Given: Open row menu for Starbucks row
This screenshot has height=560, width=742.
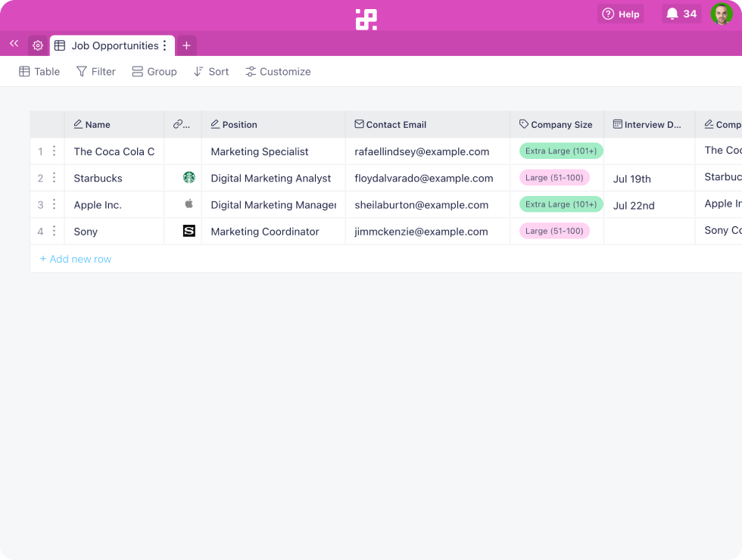Looking at the screenshot, I should 54,177.
